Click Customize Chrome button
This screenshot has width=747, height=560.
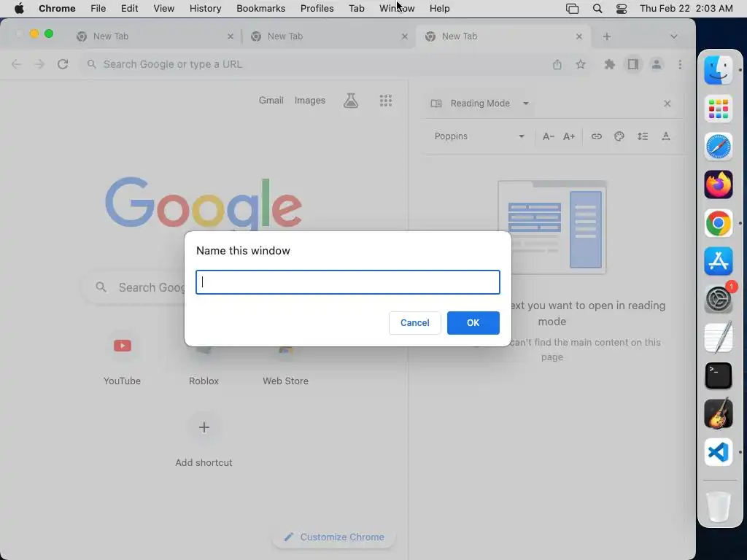tap(333, 537)
